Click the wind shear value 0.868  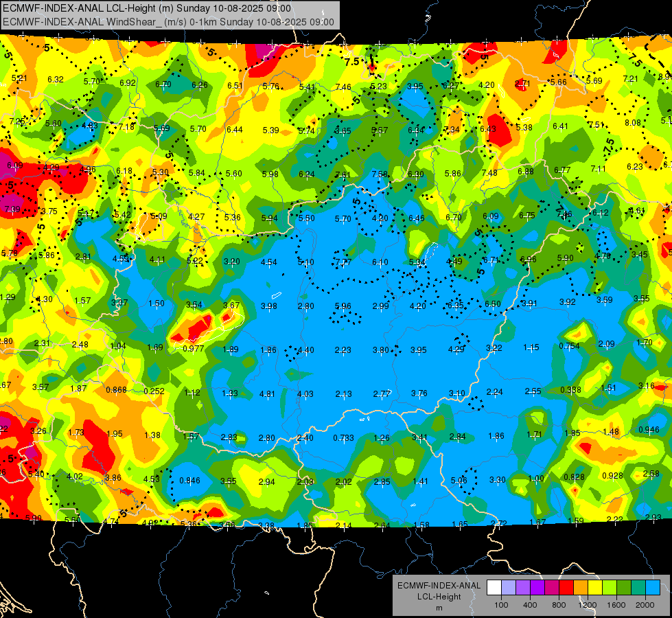116,389
